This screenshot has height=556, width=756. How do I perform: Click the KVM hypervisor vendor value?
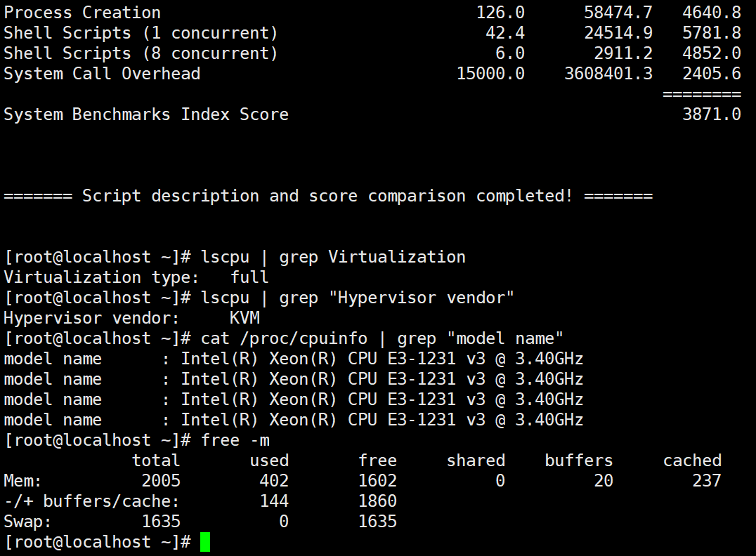tap(245, 318)
